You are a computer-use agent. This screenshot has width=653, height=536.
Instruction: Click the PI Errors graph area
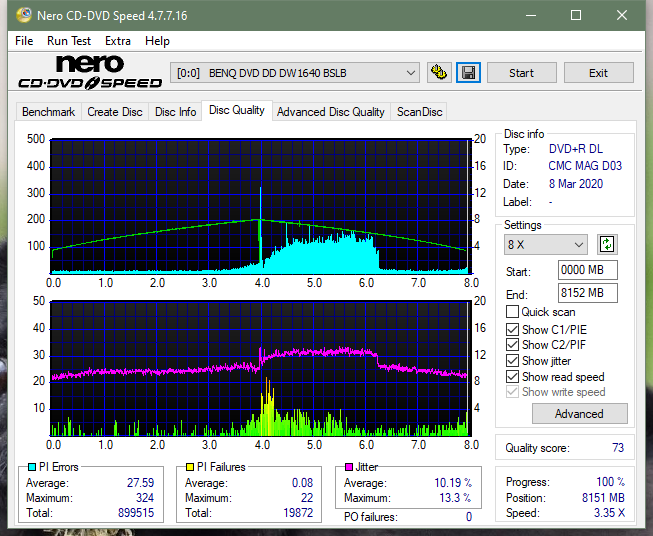tap(261, 206)
